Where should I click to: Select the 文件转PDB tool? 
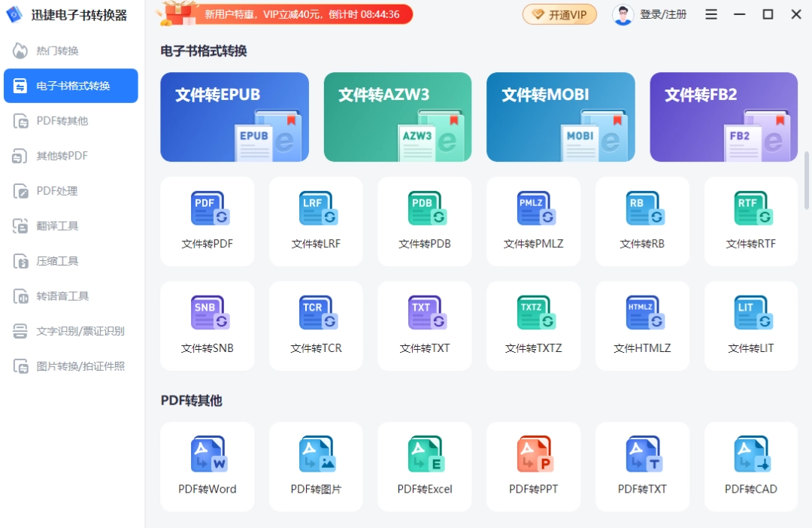click(x=425, y=220)
